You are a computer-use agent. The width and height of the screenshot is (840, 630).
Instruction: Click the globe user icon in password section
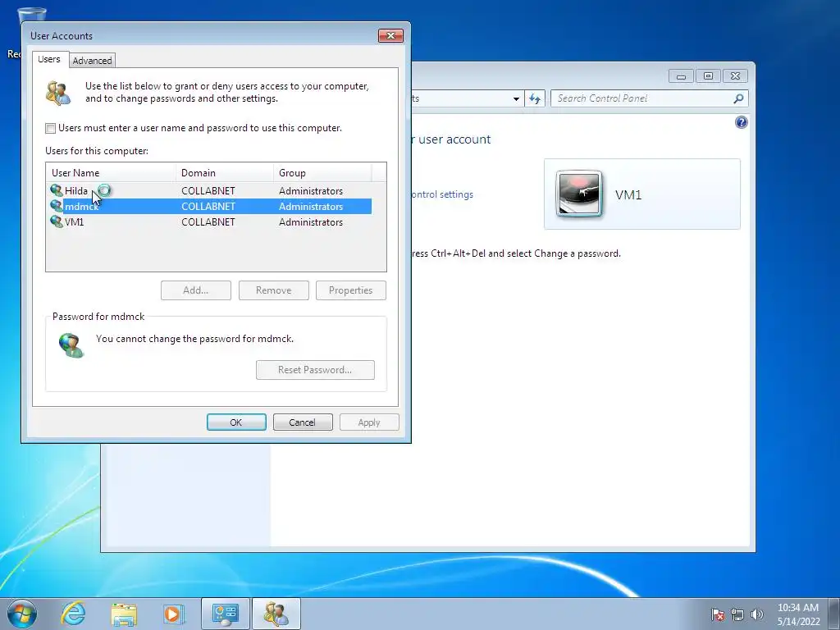tap(71, 345)
